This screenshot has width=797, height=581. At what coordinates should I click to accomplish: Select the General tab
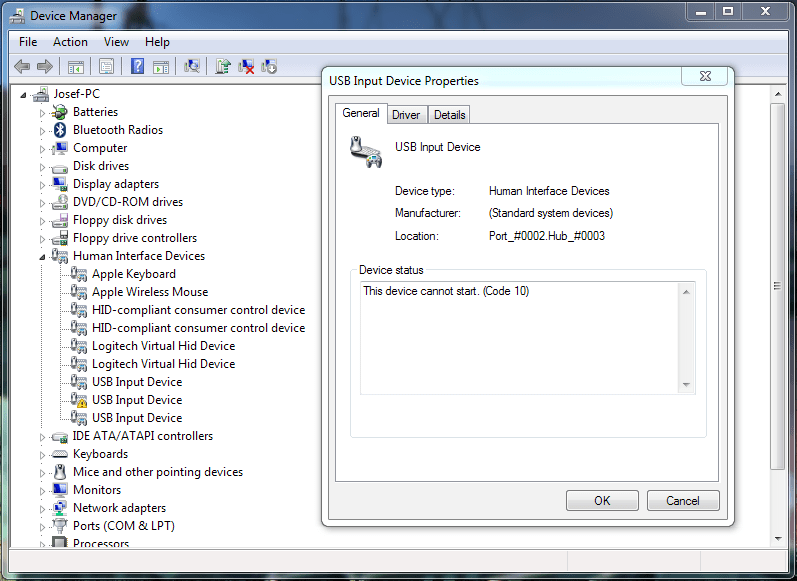coord(361,113)
